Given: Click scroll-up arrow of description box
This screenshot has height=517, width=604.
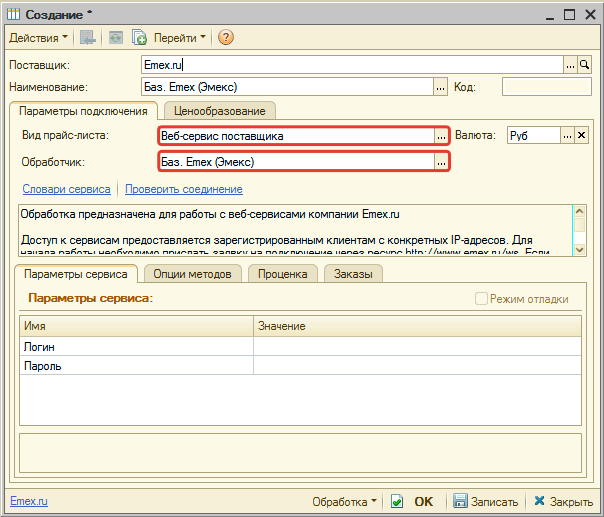Looking at the screenshot, I should tap(579, 212).
